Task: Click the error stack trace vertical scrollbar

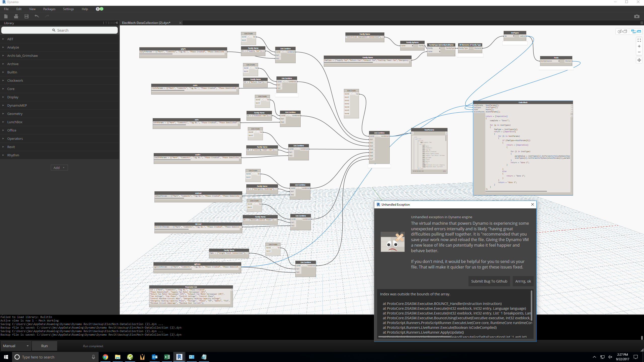Action: (532, 305)
